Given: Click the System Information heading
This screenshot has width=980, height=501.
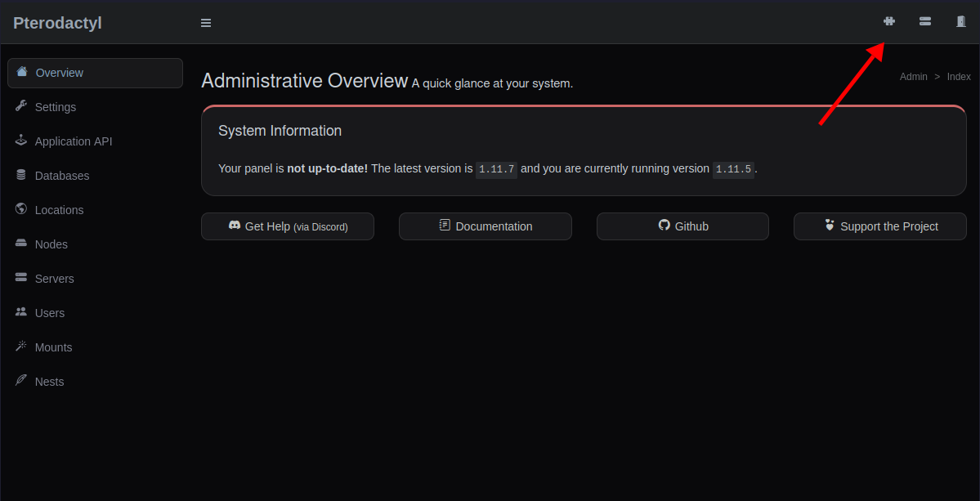Looking at the screenshot, I should [280, 132].
